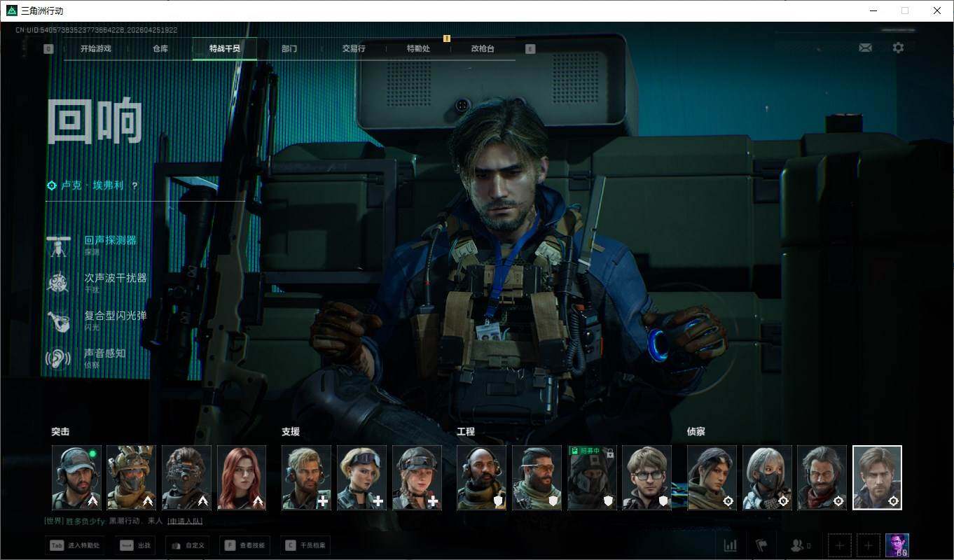Open the mail envelope icon

pos(865,48)
